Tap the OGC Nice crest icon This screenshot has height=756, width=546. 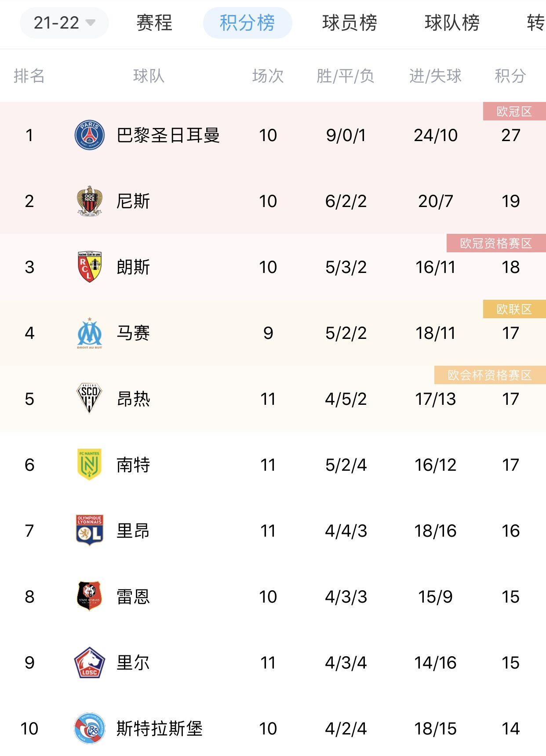pos(90,201)
